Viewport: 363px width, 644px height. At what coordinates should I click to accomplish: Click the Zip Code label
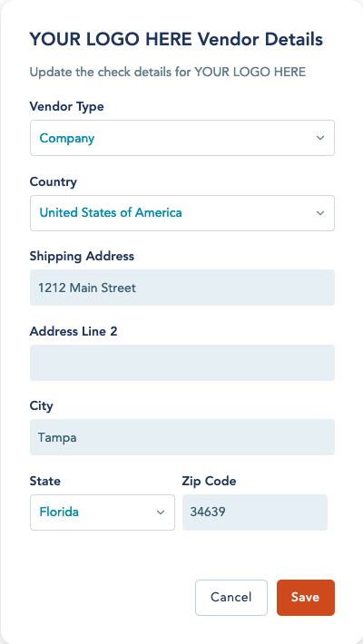209,481
